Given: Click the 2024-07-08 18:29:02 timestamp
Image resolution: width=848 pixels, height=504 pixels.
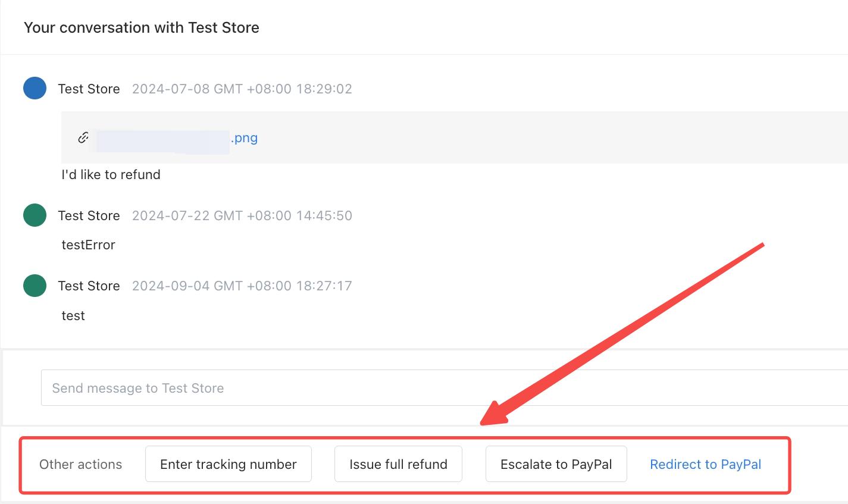Looking at the screenshot, I should point(242,89).
